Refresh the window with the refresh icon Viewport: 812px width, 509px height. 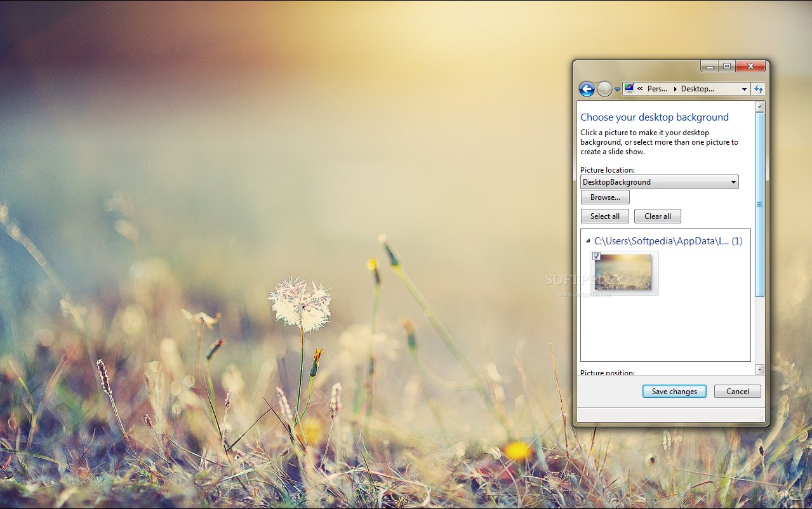coord(758,89)
